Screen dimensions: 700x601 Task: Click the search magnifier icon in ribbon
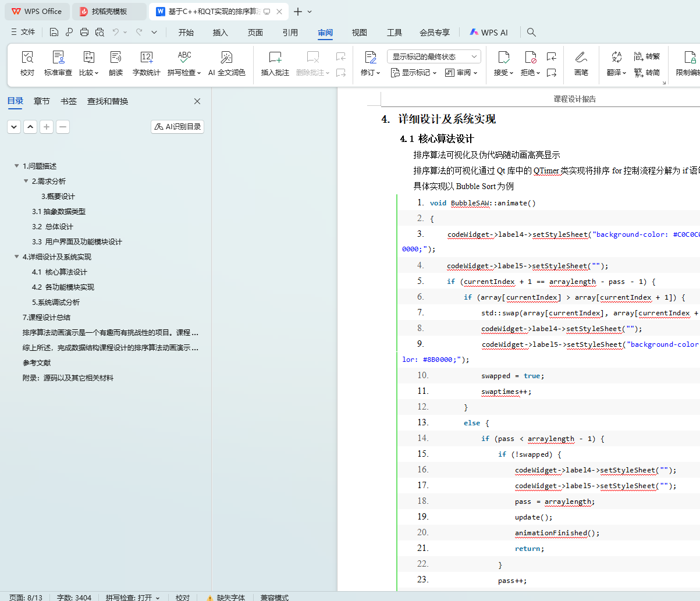click(531, 33)
